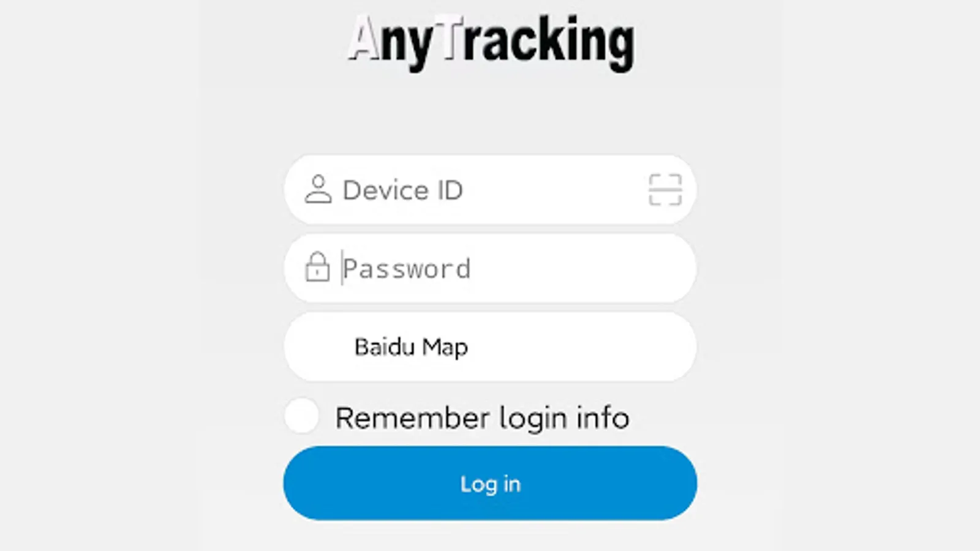980x551 pixels.
Task: Open the Baidu Map selector
Action: [490, 347]
